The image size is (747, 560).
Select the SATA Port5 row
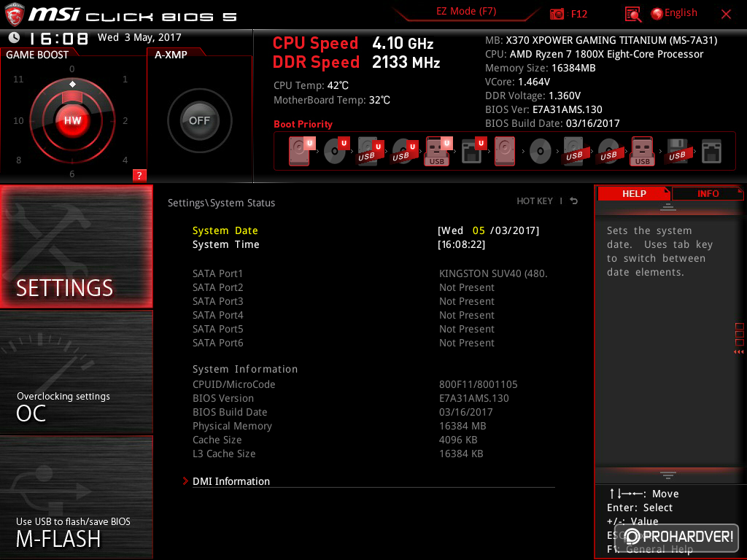coord(344,329)
